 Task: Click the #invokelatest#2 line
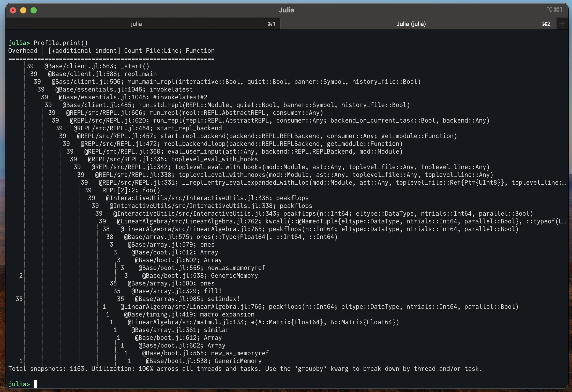click(124, 97)
